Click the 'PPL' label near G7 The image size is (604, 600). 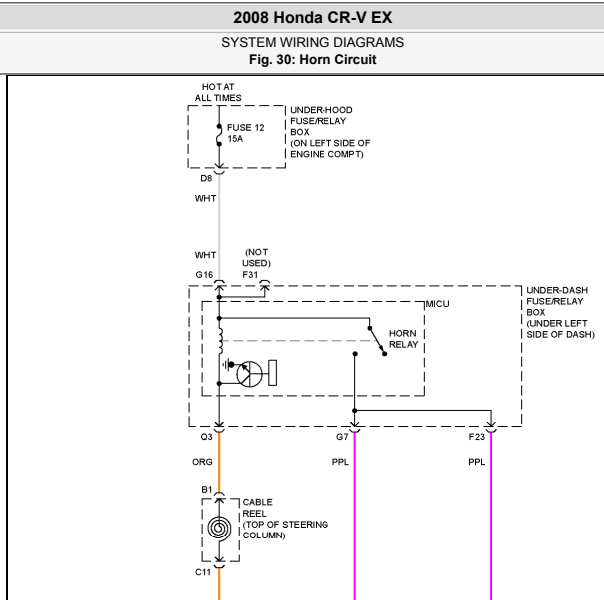(340, 462)
